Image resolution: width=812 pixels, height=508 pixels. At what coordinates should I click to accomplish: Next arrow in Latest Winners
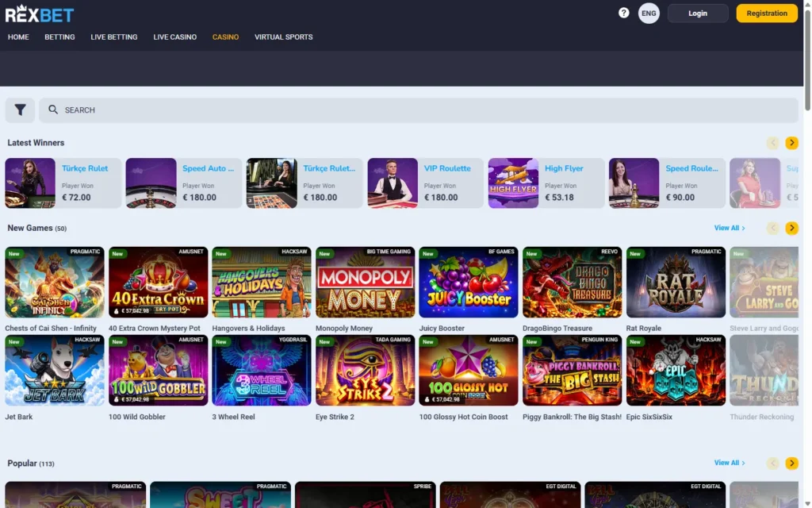coord(791,143)
